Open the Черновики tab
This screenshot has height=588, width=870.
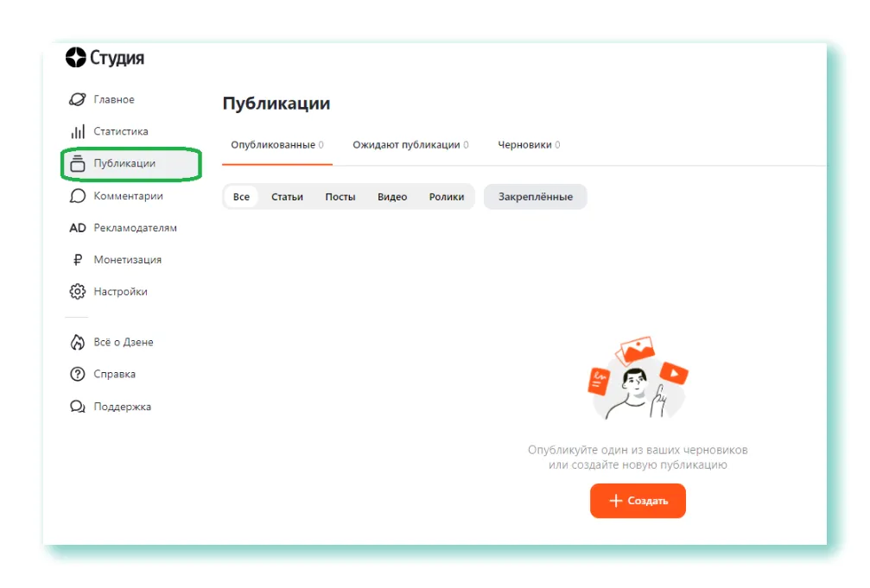[529, 145]
